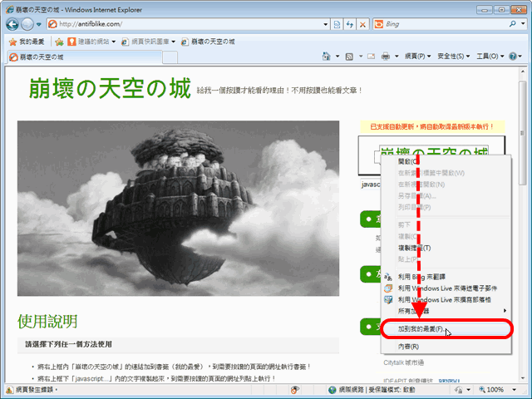Expand the print options dropdown arrow

click(x=397, y=57)
